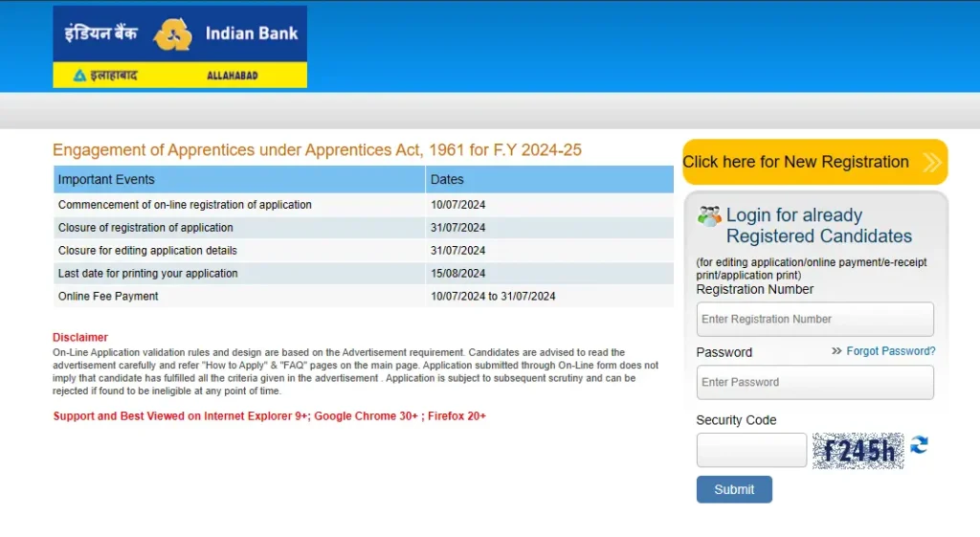Click the Important Events column header

(106, 180)
